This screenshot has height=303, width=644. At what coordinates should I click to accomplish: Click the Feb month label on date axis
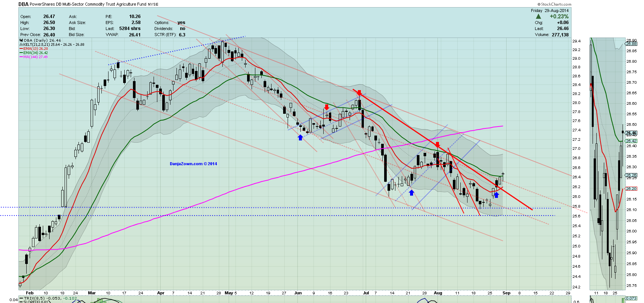[30, 293]
